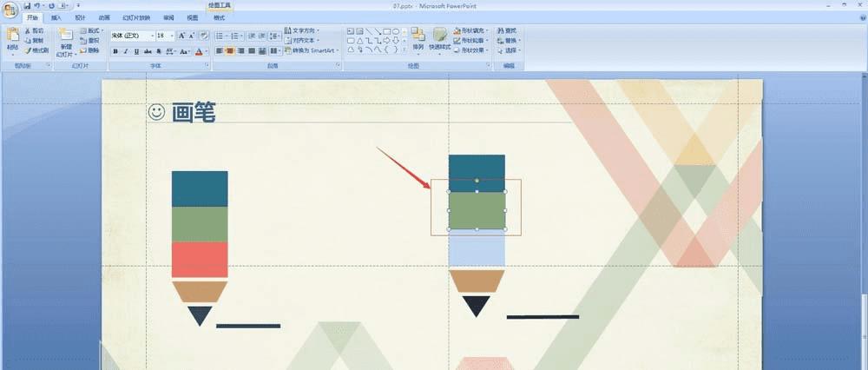This screenshot has height=370, width=868.
Task: Open the font size 18 dropdown
Action: coord(172,36)
